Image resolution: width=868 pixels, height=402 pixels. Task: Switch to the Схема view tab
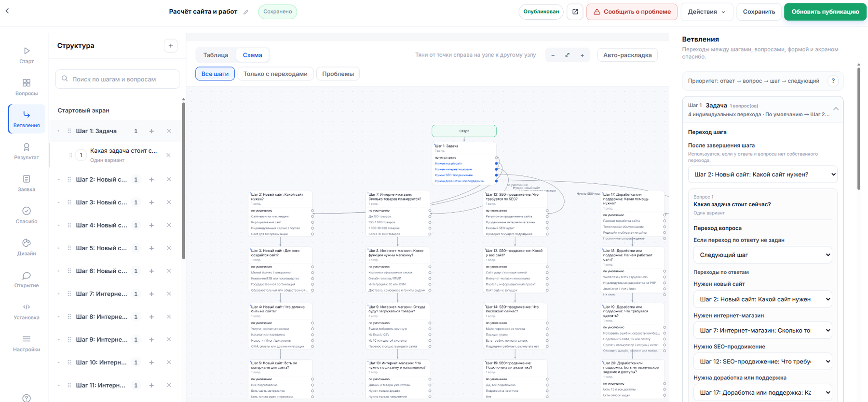point(252,55)
